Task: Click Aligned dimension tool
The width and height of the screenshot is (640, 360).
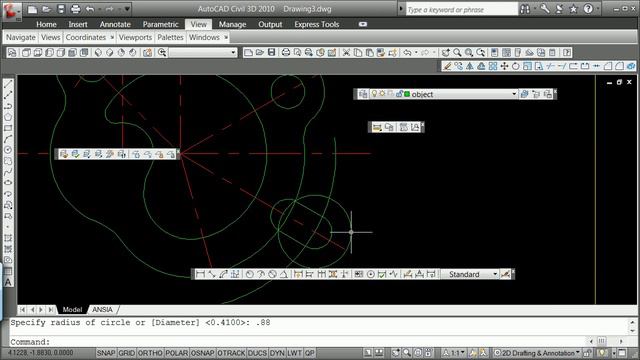Action: pyautogui.click(x=211, y=274)
